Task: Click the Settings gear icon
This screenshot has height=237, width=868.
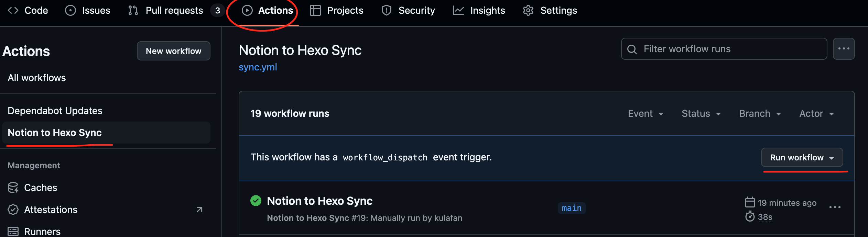Action: point(528,11)
